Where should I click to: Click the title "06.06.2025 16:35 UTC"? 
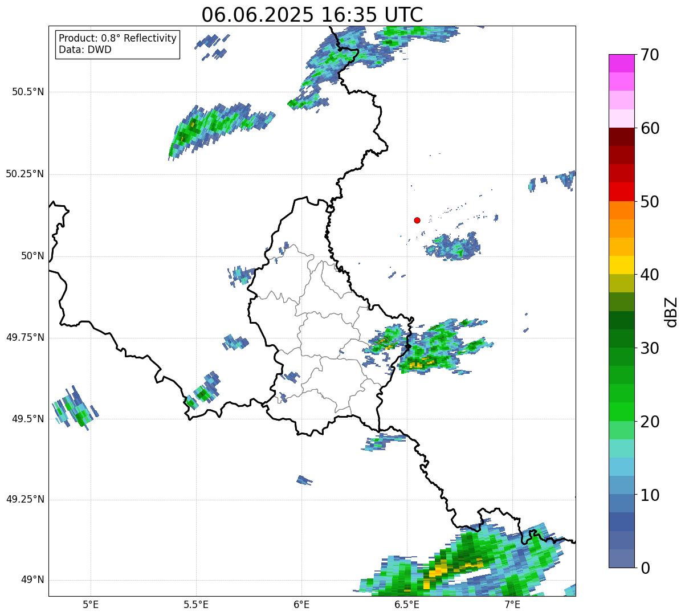click(312, 15)
